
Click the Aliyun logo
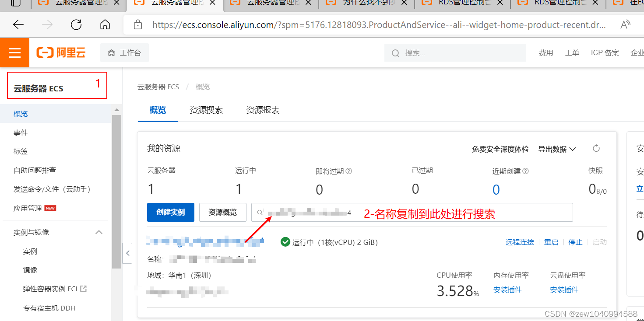[60, 52]
